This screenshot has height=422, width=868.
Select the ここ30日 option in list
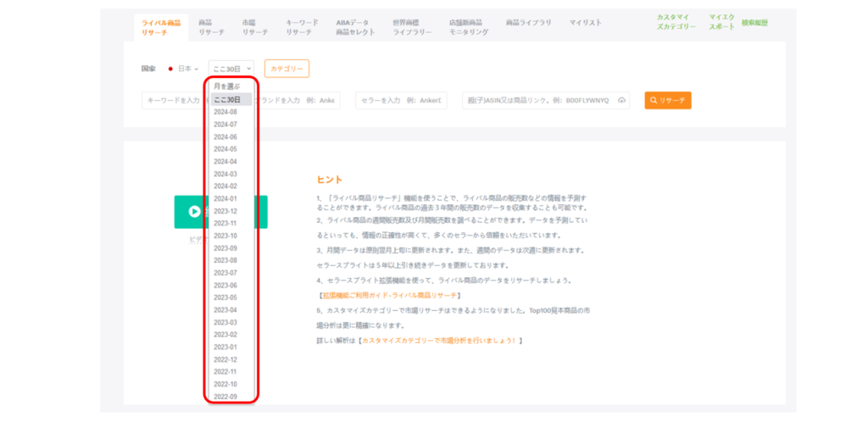227,99
